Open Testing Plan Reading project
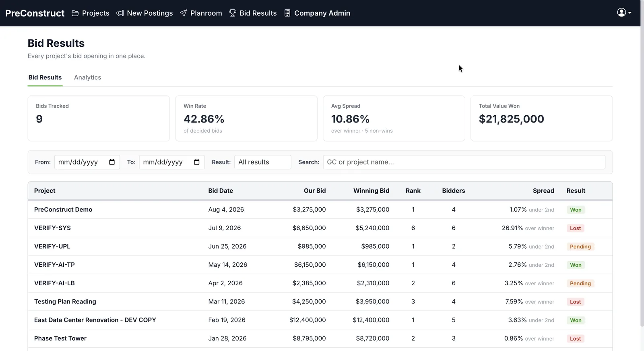 (65, 301)
